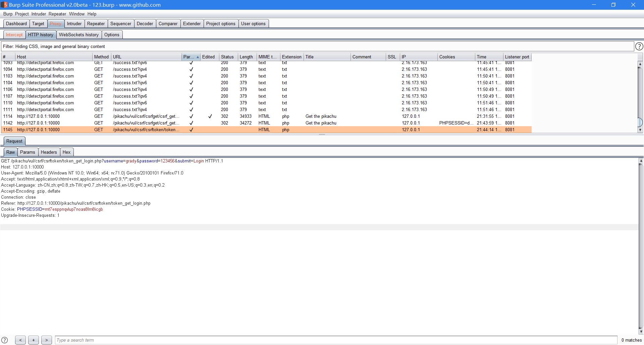The width and height of the screenshot is (644, 345).
Task: Click the sort arrow on Params column
Action: 198,57
